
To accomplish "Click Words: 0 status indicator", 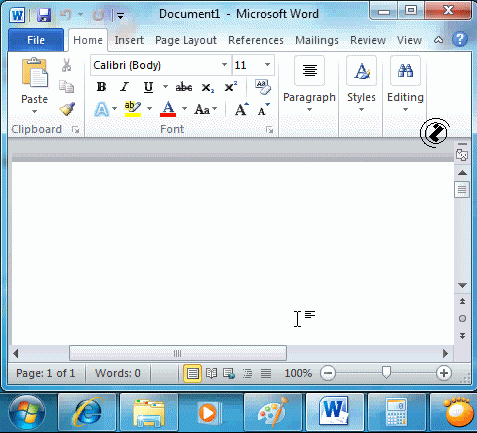I will click(118, 373).
